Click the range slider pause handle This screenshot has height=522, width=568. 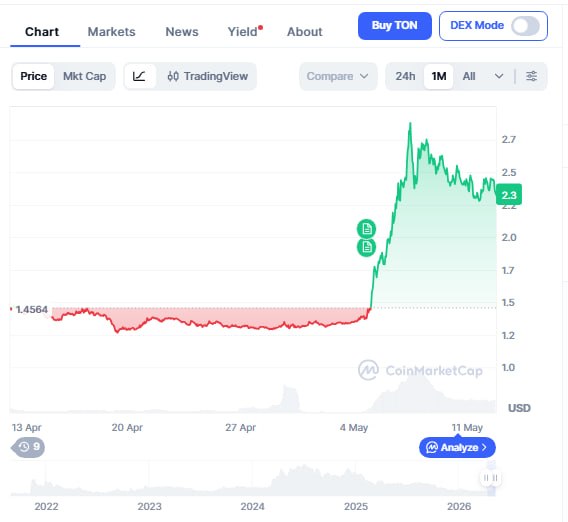[x=490, y=478]
